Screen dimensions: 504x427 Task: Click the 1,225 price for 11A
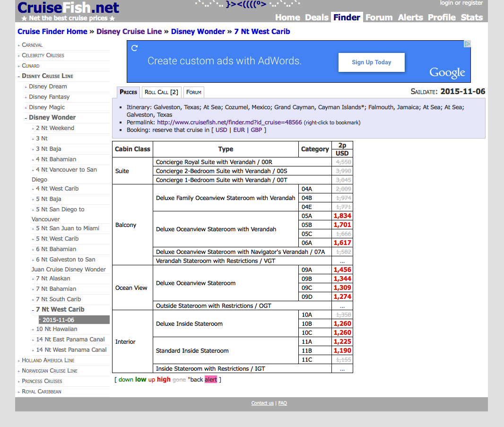342,341
